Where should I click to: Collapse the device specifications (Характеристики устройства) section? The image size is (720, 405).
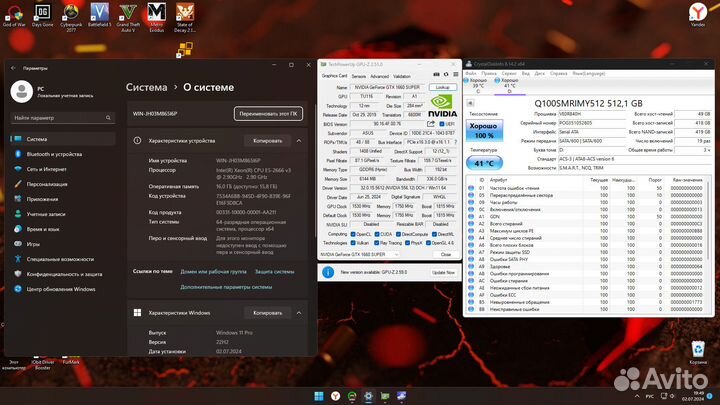[299, 141]
